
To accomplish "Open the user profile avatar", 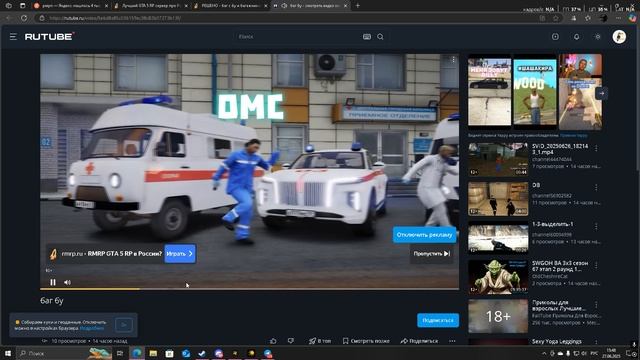I will pos(619,37).
